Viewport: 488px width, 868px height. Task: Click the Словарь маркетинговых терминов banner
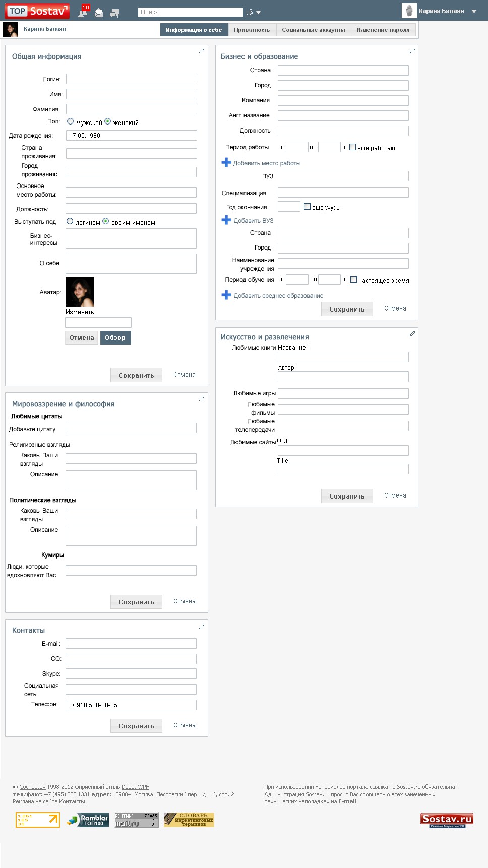[189, 820]
